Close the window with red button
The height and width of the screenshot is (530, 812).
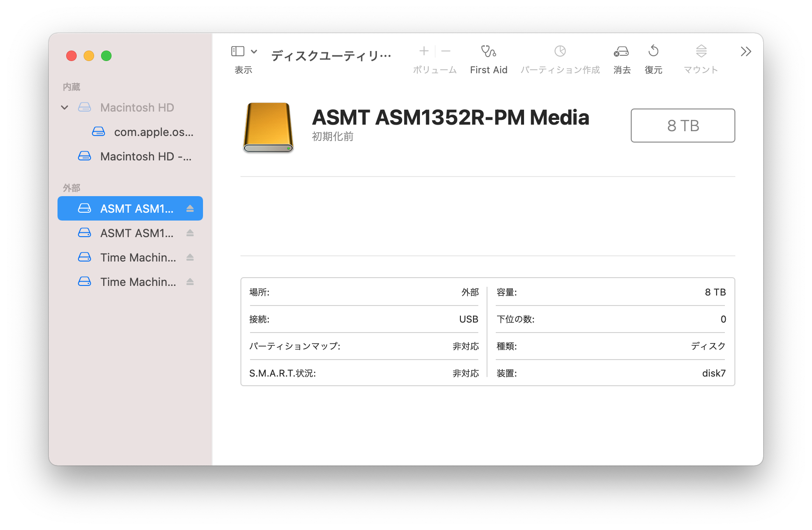pos(71,56)
